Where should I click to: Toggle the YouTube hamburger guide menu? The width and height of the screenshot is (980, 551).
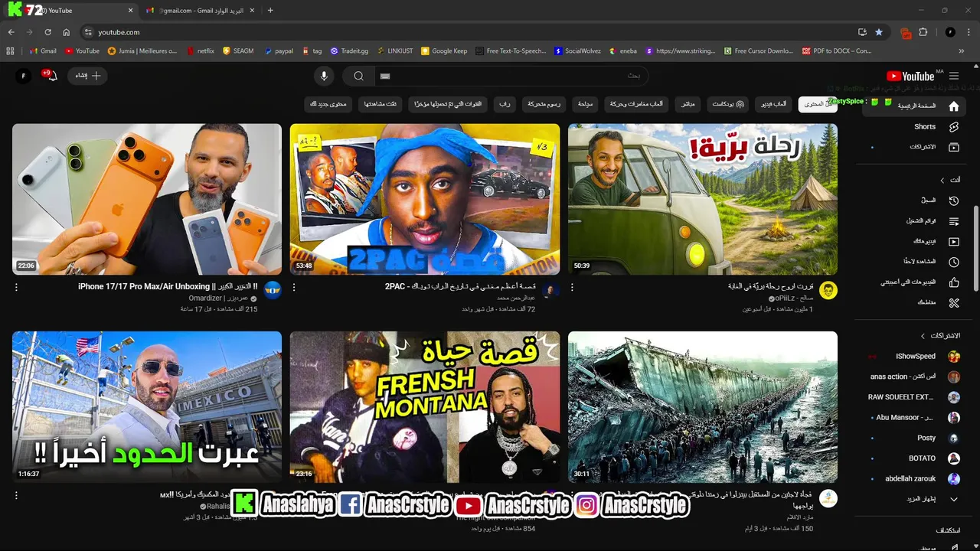click(953, 76)
